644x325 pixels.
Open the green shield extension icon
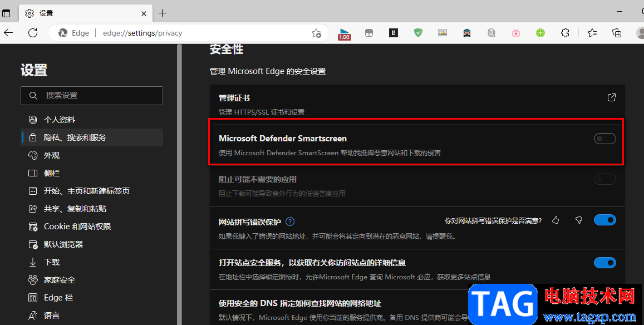(x=418, y=33)
